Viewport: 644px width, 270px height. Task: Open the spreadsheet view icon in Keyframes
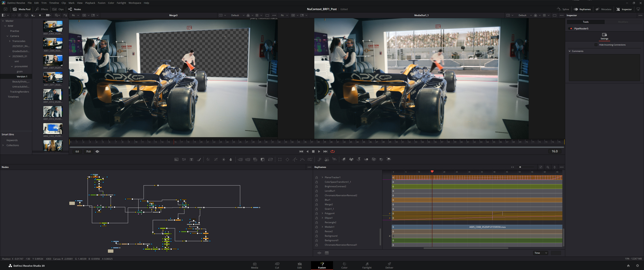[x=327, y=253]
